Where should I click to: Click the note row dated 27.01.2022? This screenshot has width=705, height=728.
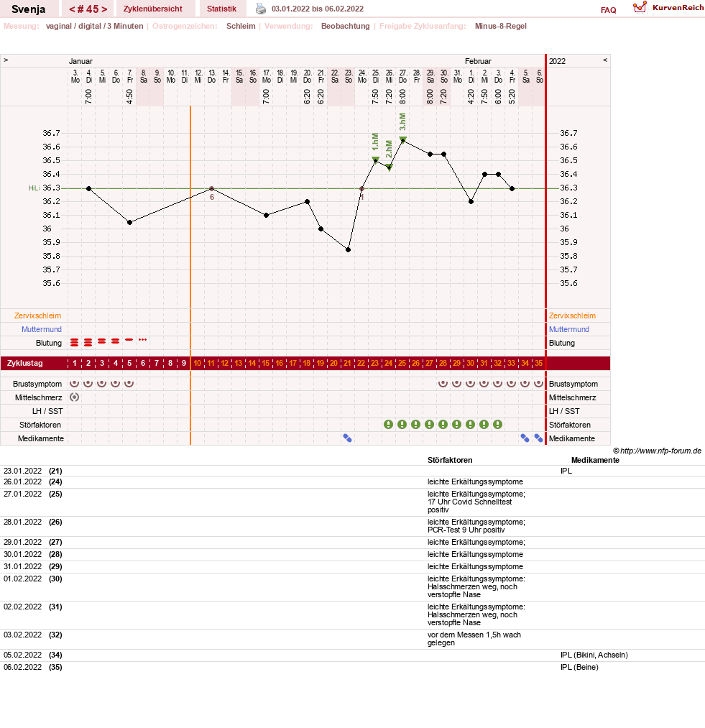[x=352, y=502]
